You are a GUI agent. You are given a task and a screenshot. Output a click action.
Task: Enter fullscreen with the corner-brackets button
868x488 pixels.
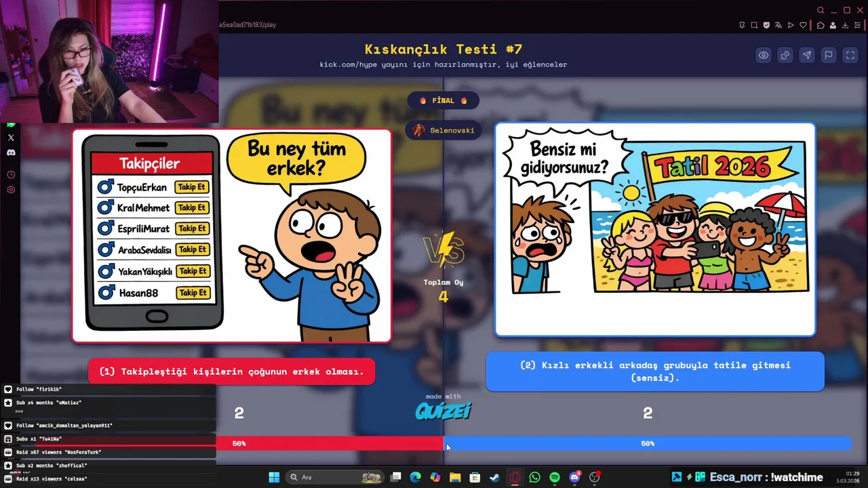point(850,56)
